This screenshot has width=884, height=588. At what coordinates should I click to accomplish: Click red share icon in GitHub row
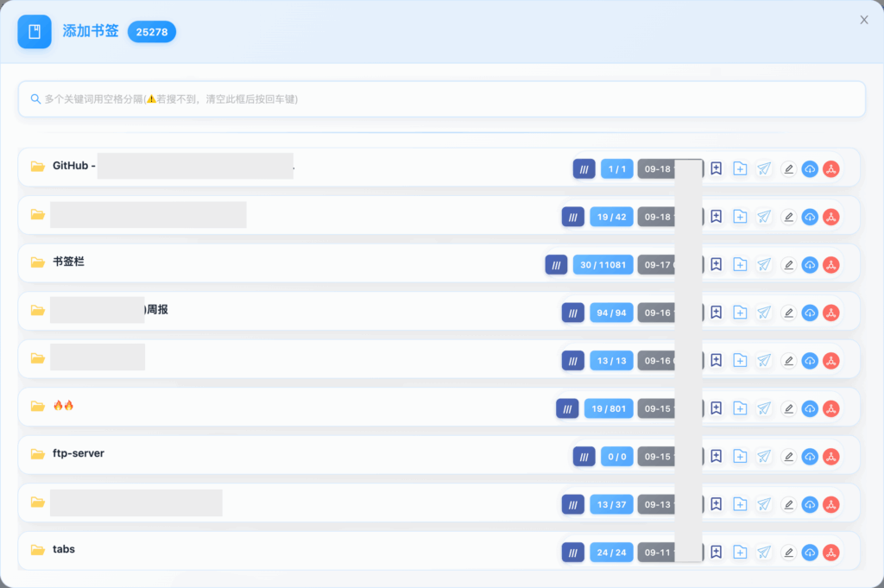(830, 169)
